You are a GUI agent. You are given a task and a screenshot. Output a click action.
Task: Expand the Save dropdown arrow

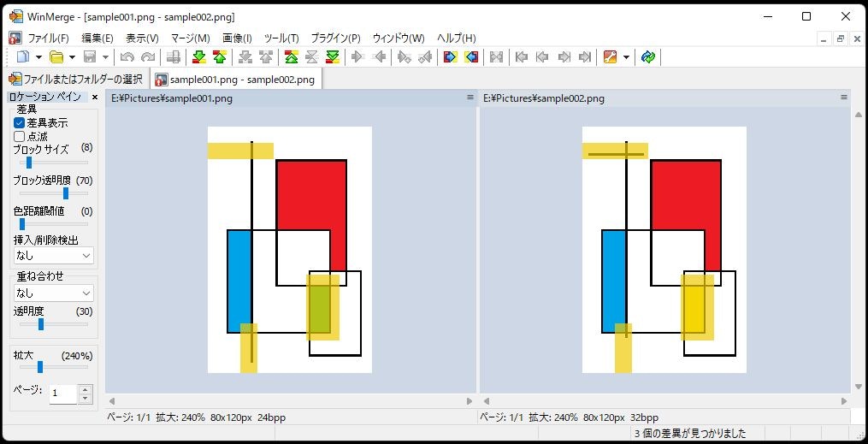[105, 57]
